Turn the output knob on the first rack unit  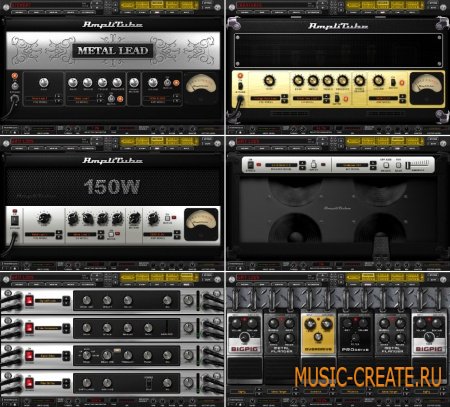(x=188, y=300)
